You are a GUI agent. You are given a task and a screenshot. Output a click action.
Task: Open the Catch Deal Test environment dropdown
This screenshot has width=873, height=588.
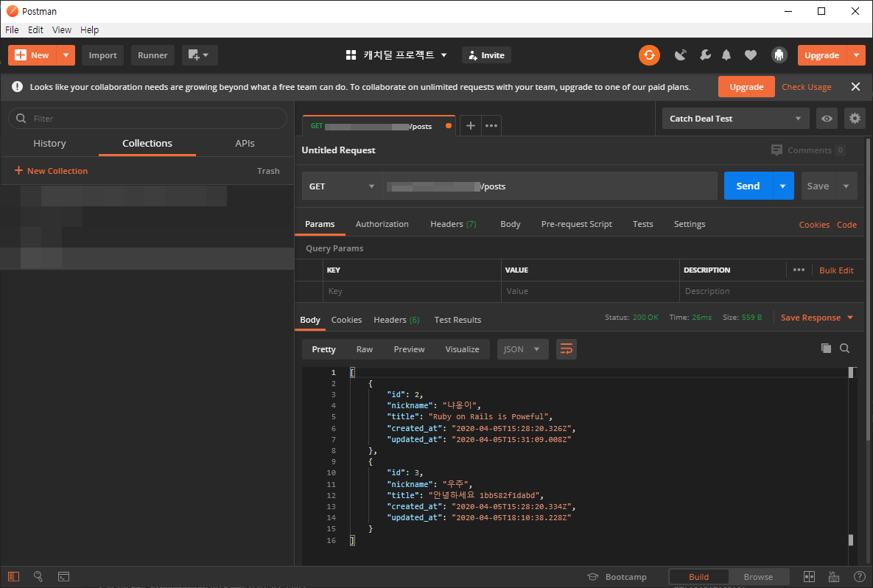tap(735, 119)
